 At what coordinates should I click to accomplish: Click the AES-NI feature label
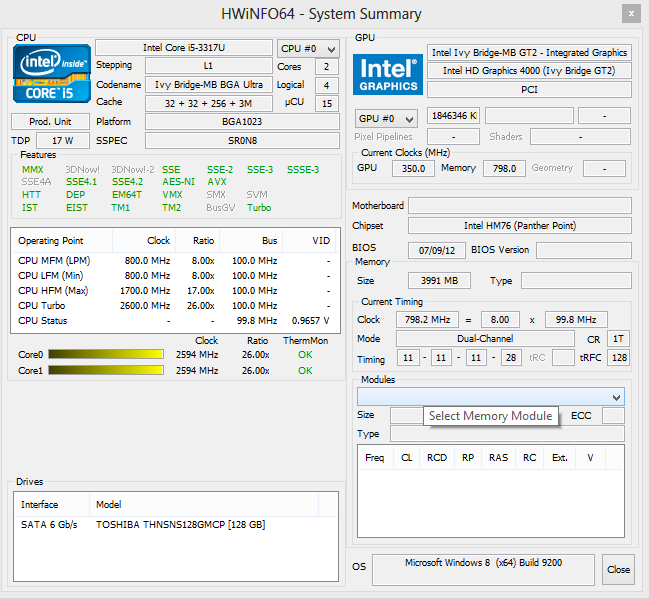coord(178,182)
